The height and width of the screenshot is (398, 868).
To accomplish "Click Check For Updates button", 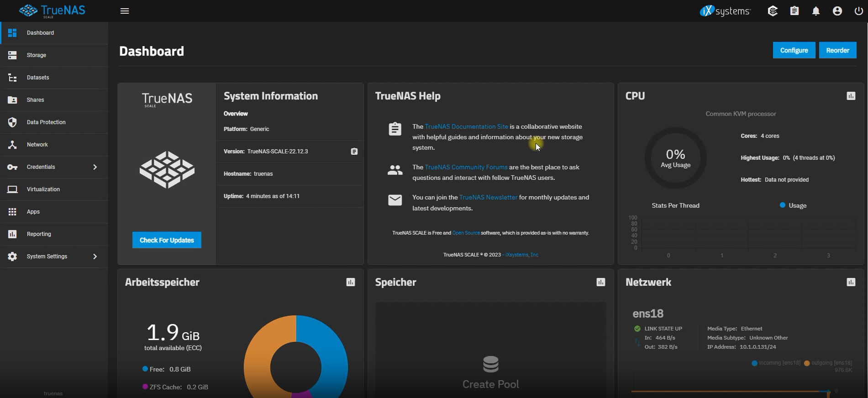I will [167, 240].
